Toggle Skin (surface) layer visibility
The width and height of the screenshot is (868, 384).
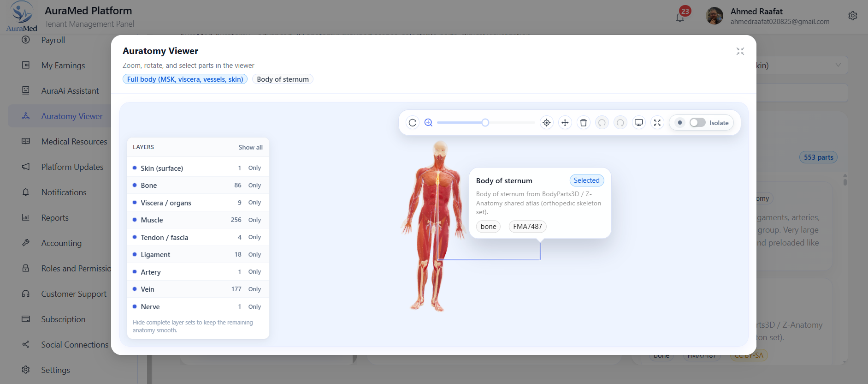[135, 168]
